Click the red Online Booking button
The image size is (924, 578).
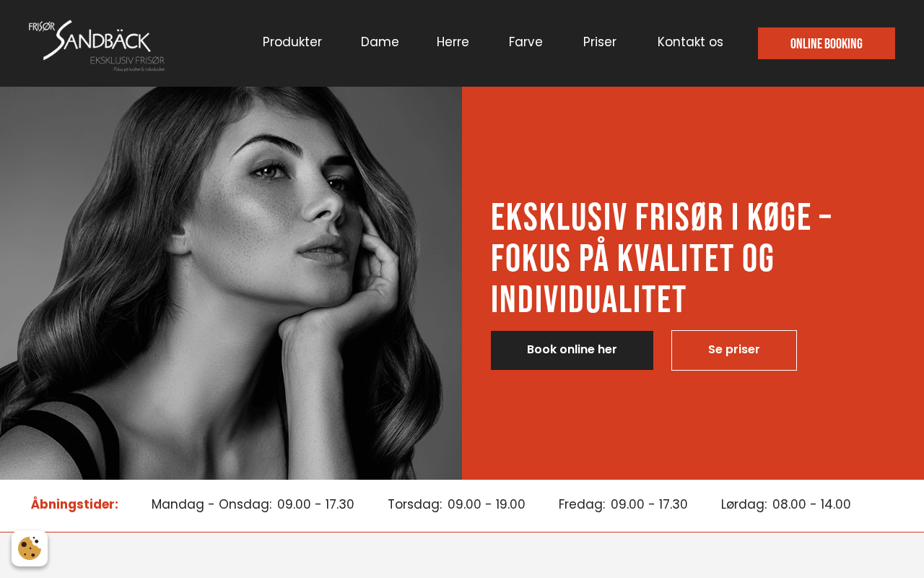[827, 43]
